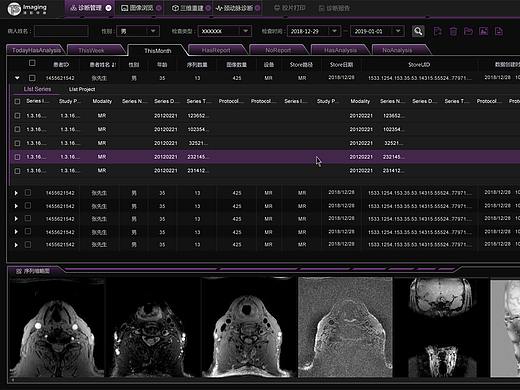
Task: Switch to the List Project sub-tab
Action: coord(82,89)
